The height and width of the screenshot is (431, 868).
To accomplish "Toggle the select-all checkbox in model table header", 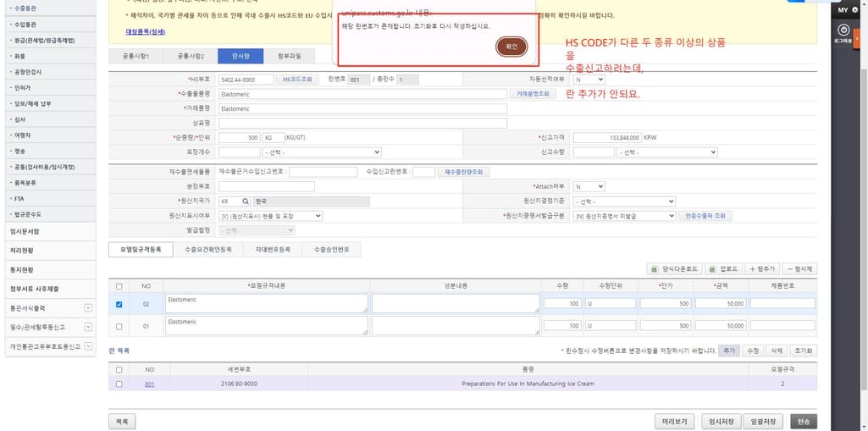I will point(119,286).
